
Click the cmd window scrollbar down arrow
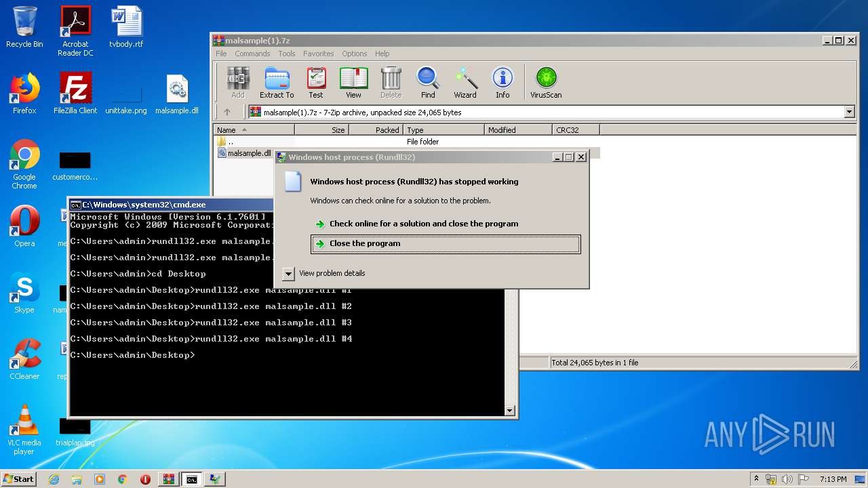point(510,410)
